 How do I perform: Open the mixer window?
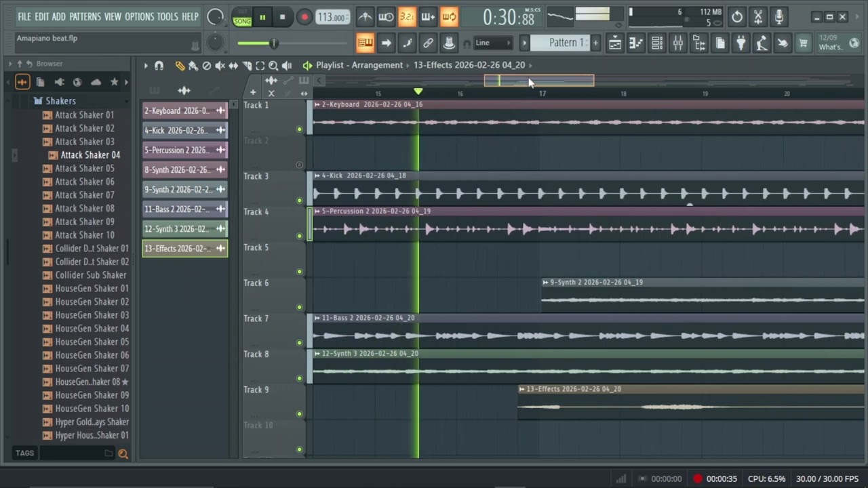(678, 43)
